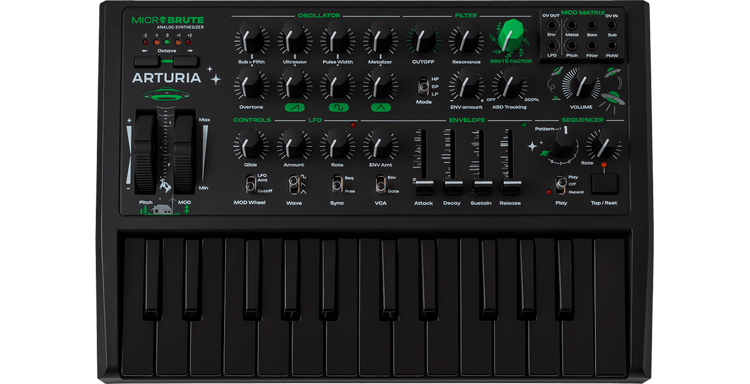Click the Env CV OUT jack

coord(552,25)
